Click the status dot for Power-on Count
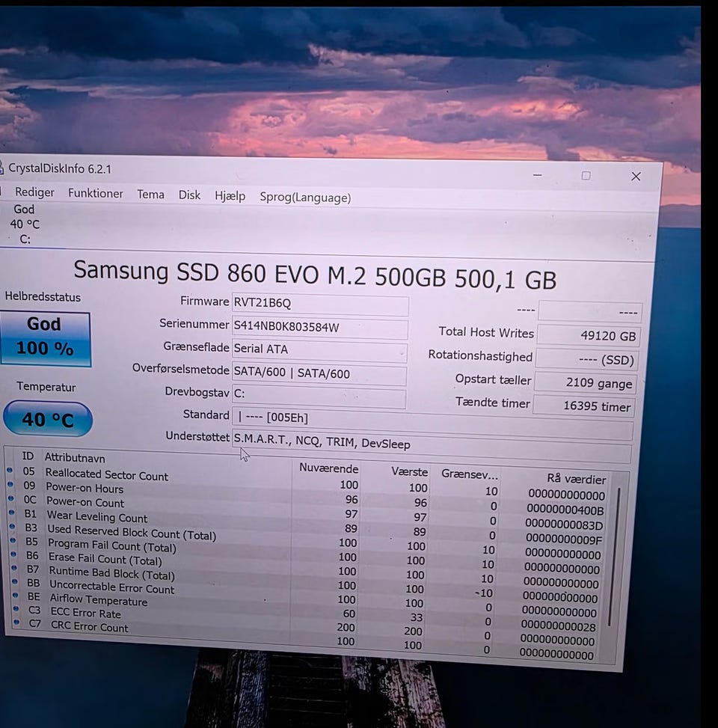The height and width of the screenshot is (728, 718). pyautogui.click(x=11, y=498)
